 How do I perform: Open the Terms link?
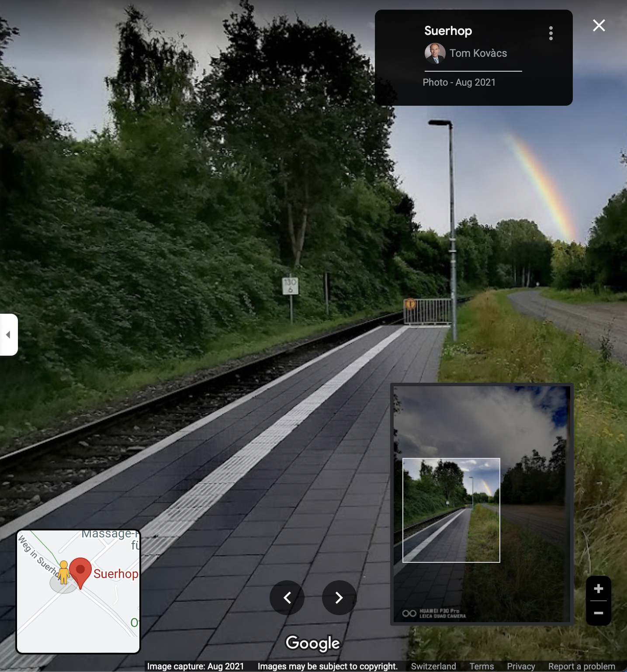(482, 666)
